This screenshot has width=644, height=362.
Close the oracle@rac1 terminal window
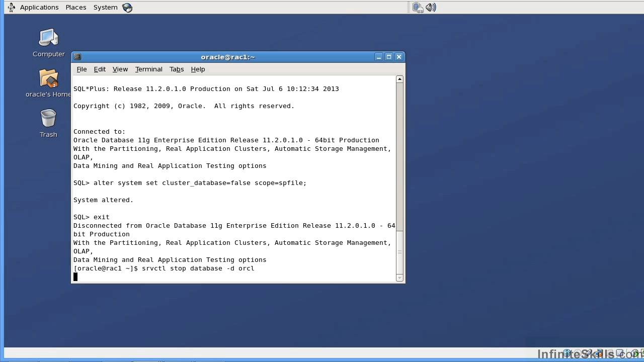point(399,57)
